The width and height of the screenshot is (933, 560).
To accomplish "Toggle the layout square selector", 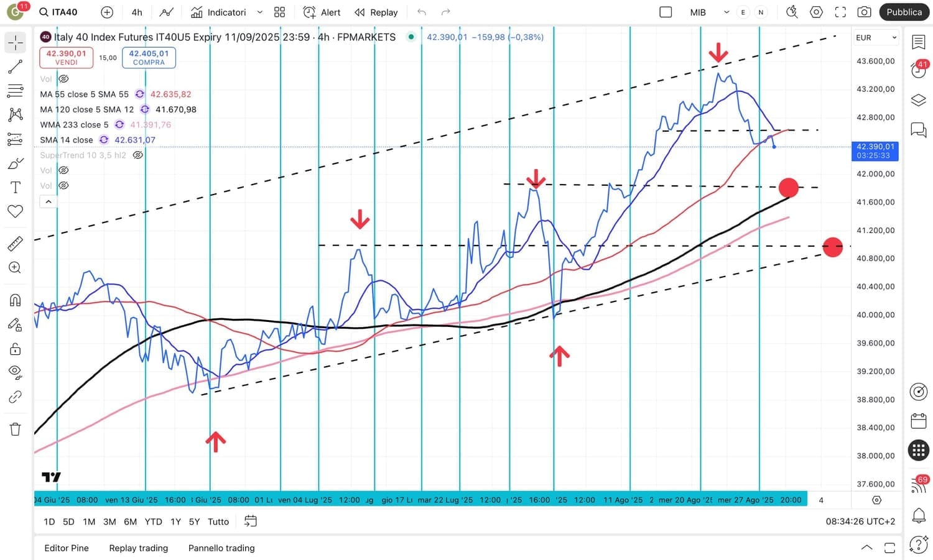I will [666, 12].
